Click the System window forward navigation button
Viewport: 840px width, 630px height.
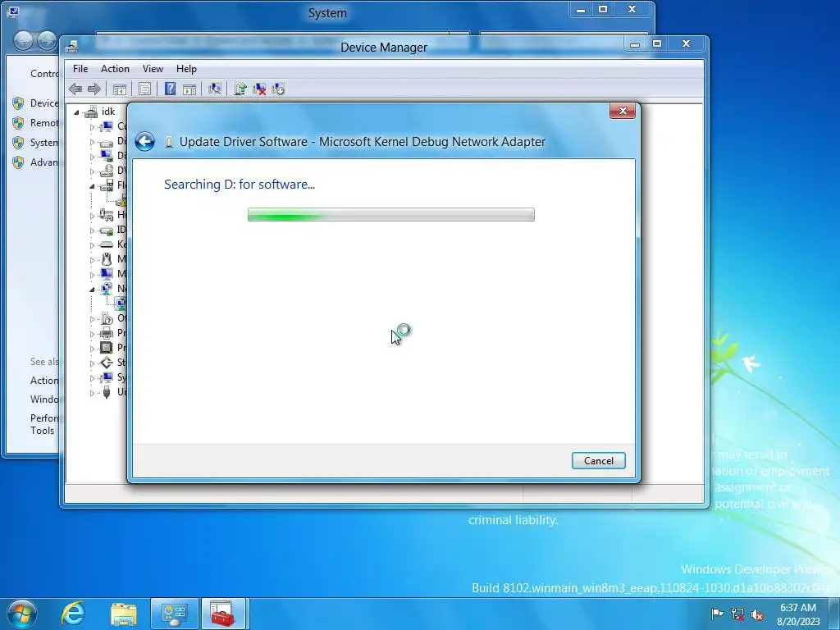(47, 40)
